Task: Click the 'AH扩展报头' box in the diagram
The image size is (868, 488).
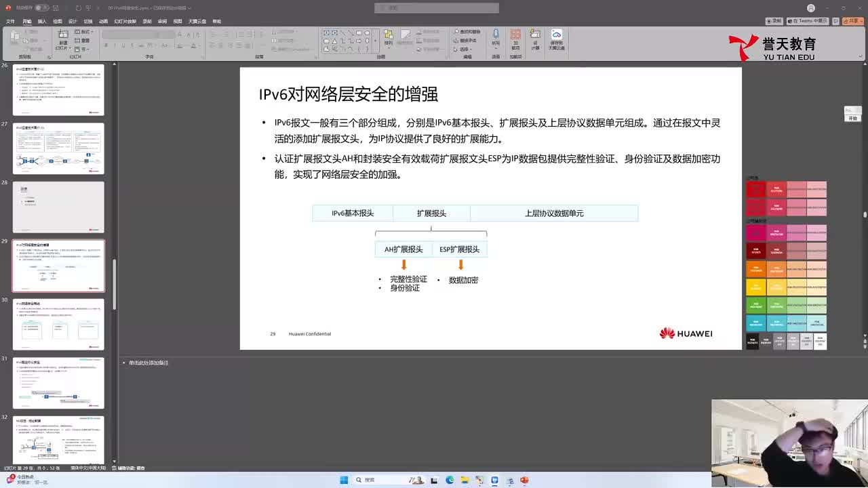Action: tap(403, 249)
